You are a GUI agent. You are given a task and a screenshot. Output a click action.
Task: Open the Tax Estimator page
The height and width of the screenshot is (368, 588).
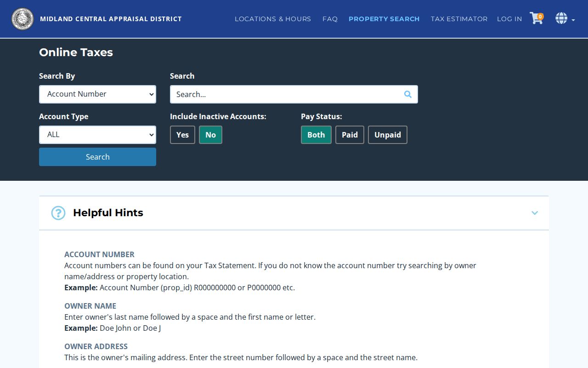click(x=459, y=19)
